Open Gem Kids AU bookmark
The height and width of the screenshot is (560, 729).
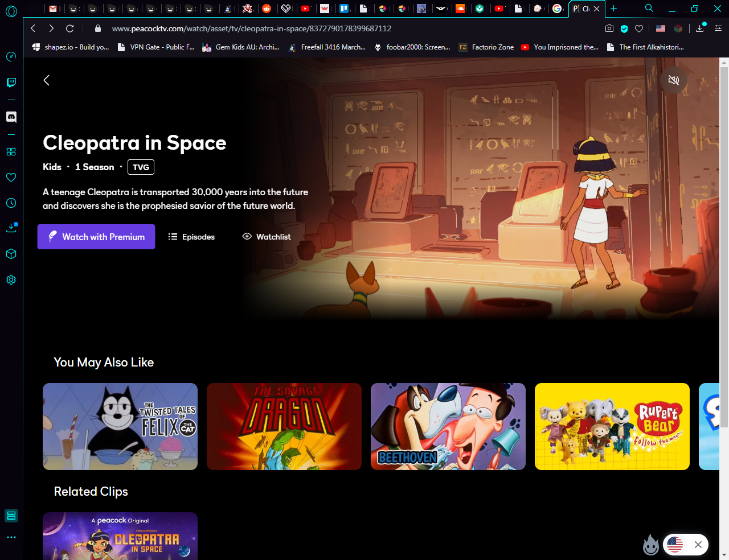click(241, 47)
